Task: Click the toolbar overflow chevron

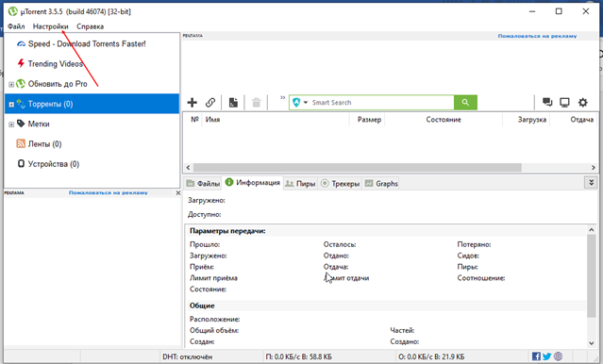Action: (283, 98)
